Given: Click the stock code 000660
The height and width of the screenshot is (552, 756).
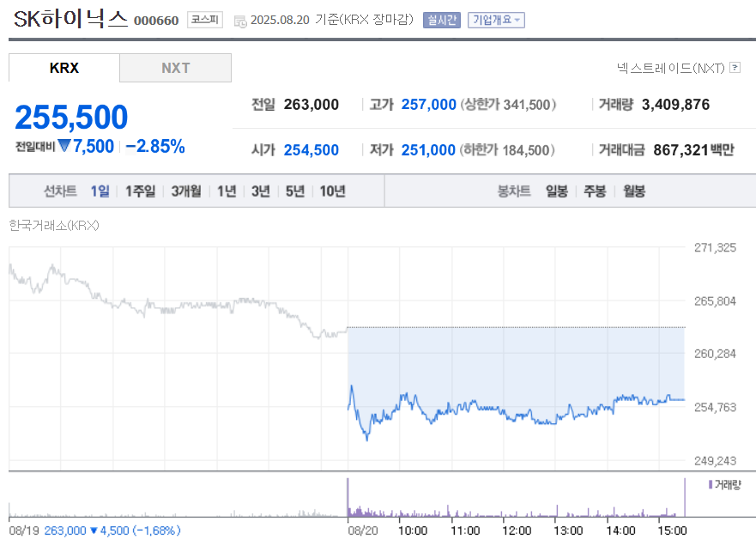Looking at the screenshot, I should tap(156, 21).
